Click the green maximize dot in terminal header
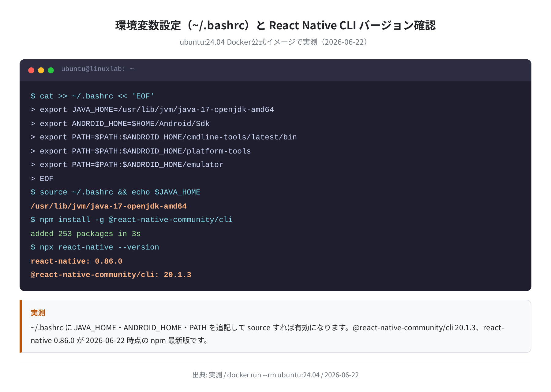 [x=51, y=70]
